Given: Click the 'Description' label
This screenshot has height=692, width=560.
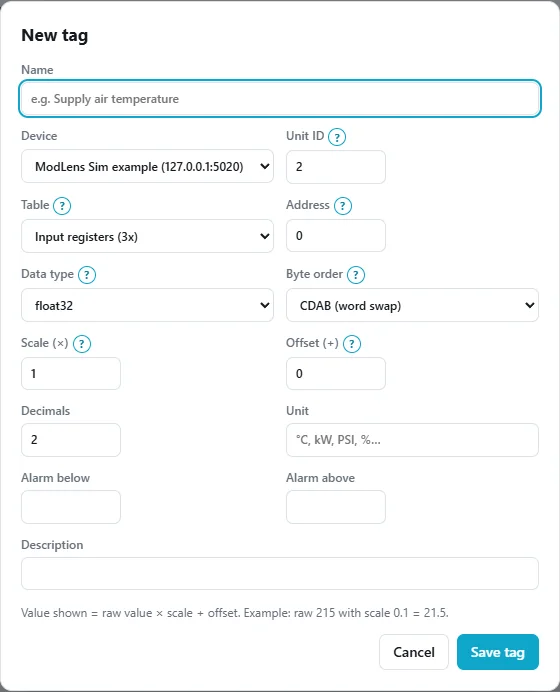Looking at the screenshot, I should click(52, 545).
